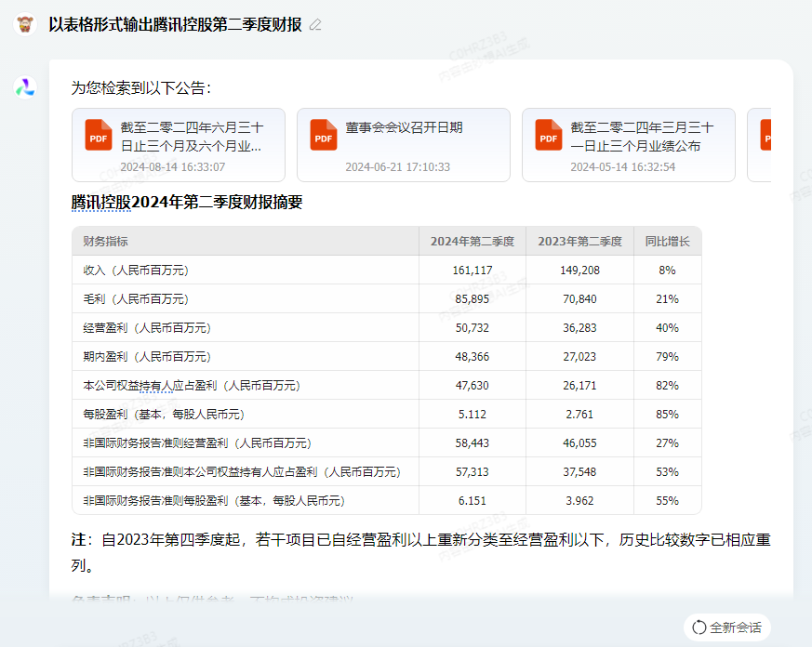Click the 期内盈利（人民币百万元） row label
Viewport: 812px width, 647px height.
point(147,357)
